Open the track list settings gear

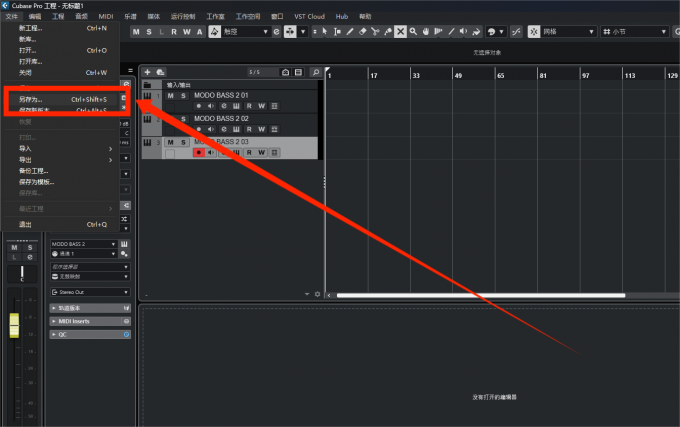(317, 294)
